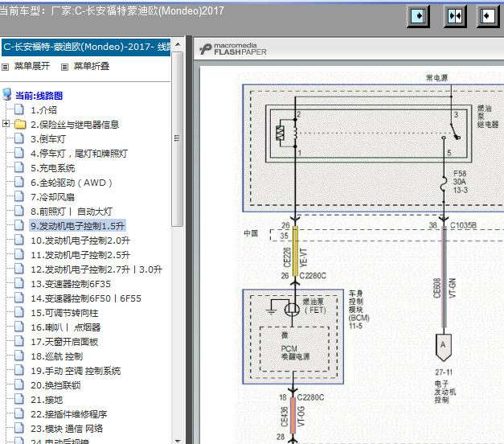Click the C1035B connector label
Image resolution: width=504 pixels, height=444 pixels.
[x=463, y=225]
